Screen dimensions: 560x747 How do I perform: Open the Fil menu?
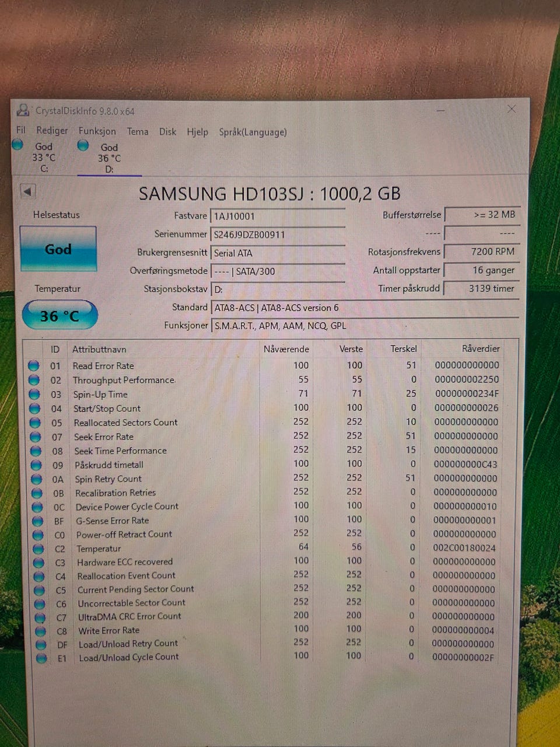[x=21, y=130]
